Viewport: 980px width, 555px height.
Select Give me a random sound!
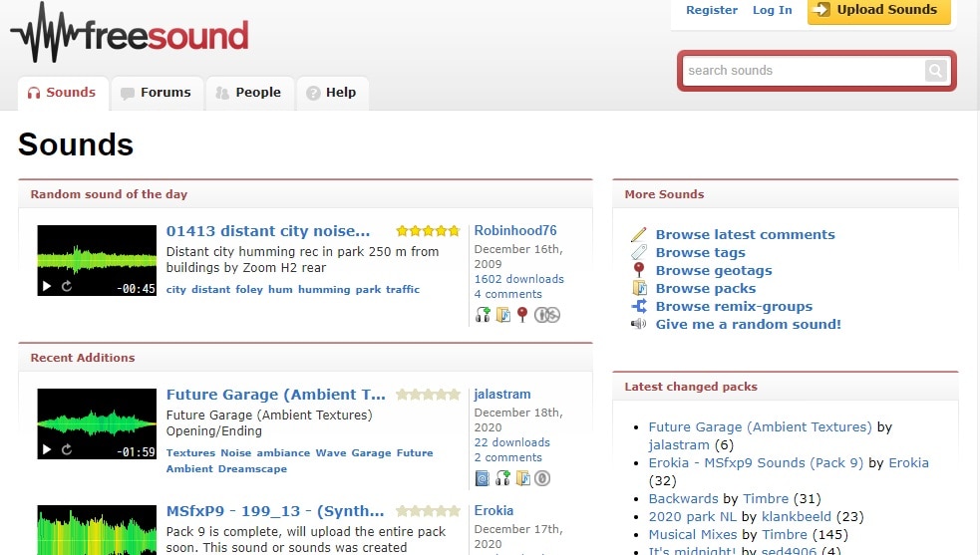pyautogui.click(x=748, y=324)
